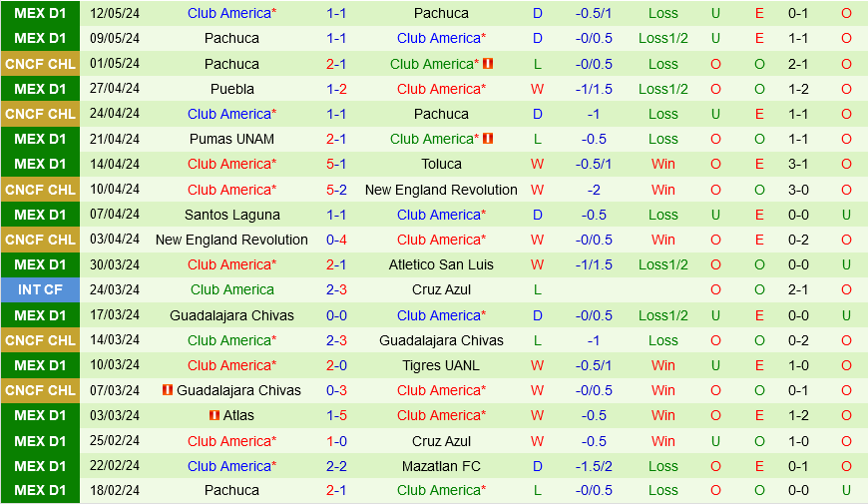Viewport: 868px width, 504px height.
Task: Select the INT CF league badge
Action: click(40, 289)
